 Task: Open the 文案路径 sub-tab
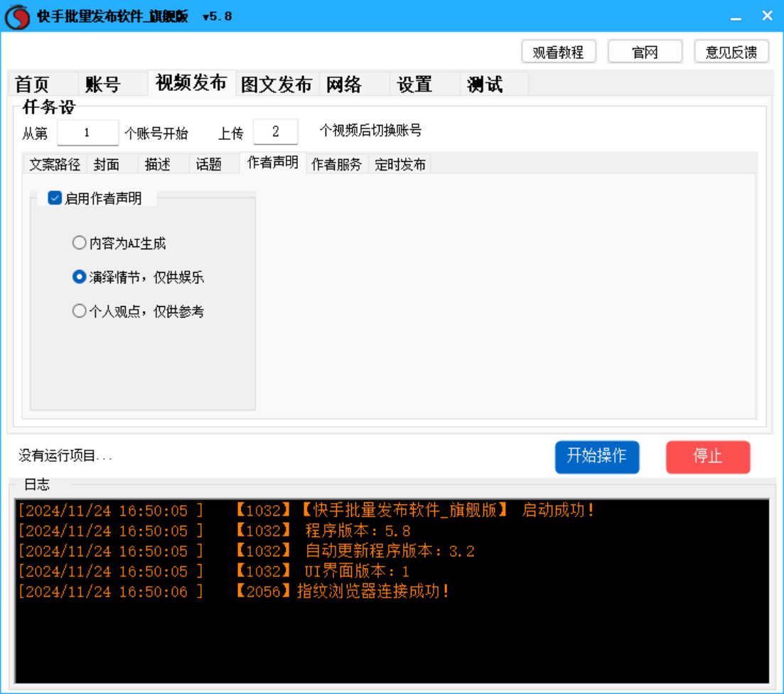click(x=55, y=164)
